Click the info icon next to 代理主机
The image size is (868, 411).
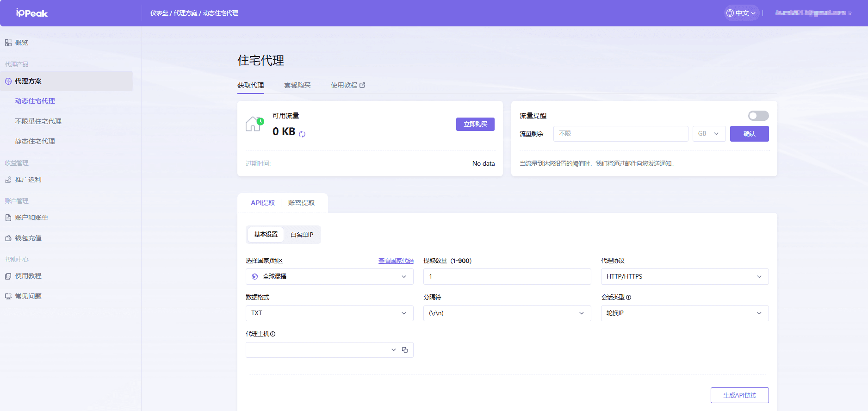coord(273,334)
